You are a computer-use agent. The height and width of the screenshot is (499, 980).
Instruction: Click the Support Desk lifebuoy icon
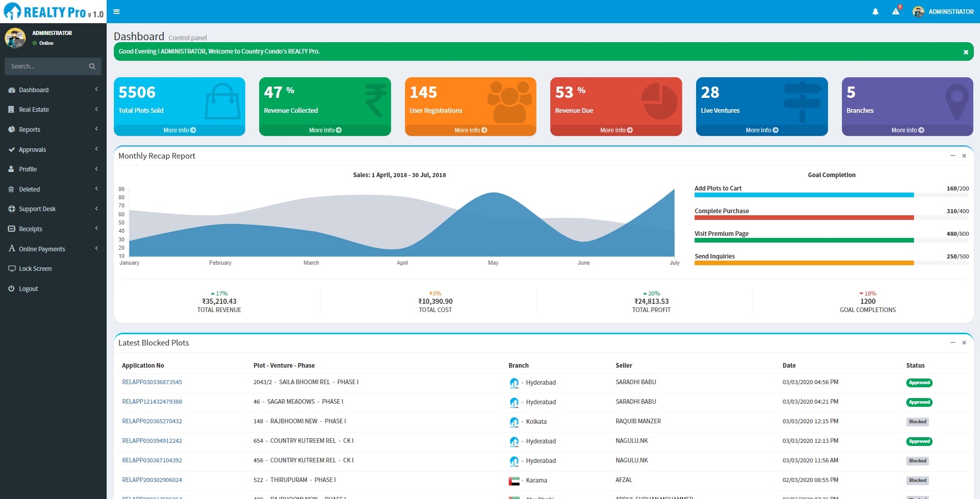pos(11,209)
